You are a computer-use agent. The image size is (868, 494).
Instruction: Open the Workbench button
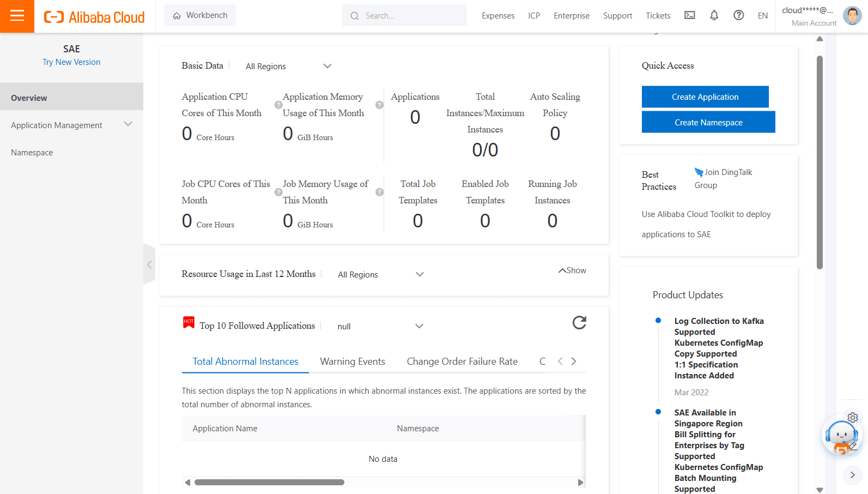[200, 15]
